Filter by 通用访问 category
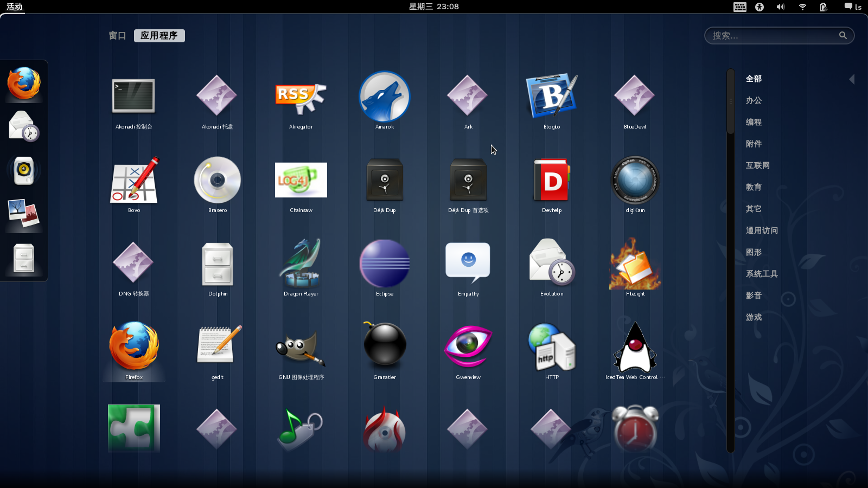Viewport: 868px width, 488px height. click(762, 231)
